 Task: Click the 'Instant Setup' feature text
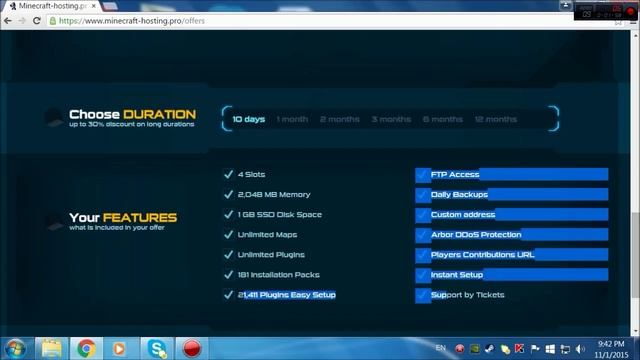pos(457,274)
